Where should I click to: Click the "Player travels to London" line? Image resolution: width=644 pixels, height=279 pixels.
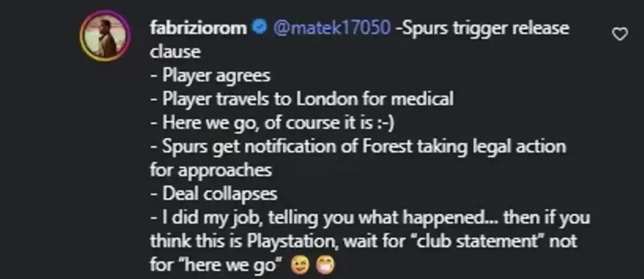click(302, 99)
